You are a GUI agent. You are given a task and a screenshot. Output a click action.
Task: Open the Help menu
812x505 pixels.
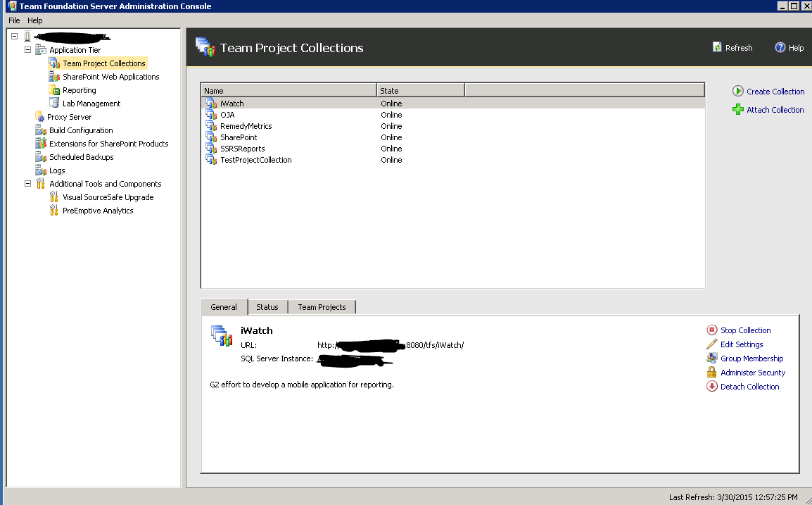[x=34, y=20]
